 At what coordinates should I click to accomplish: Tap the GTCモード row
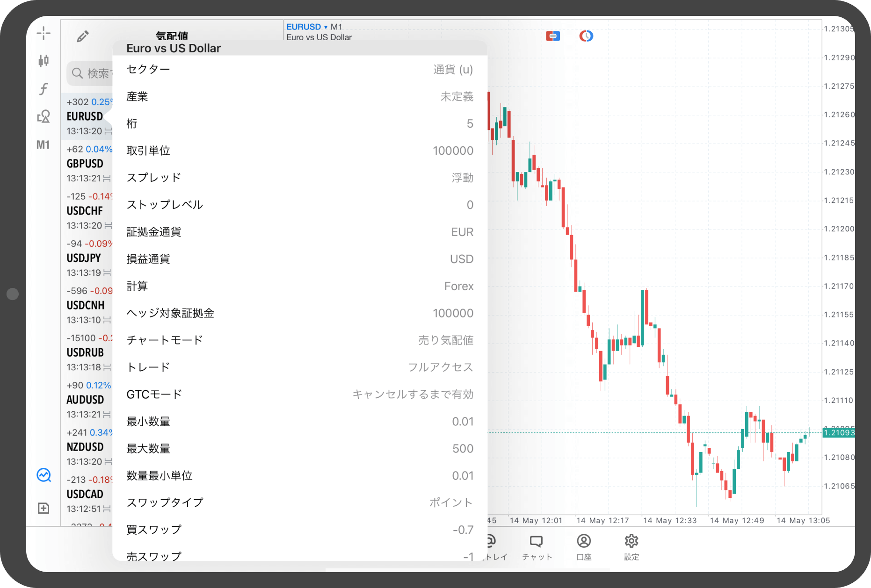(x=300, y=394)
